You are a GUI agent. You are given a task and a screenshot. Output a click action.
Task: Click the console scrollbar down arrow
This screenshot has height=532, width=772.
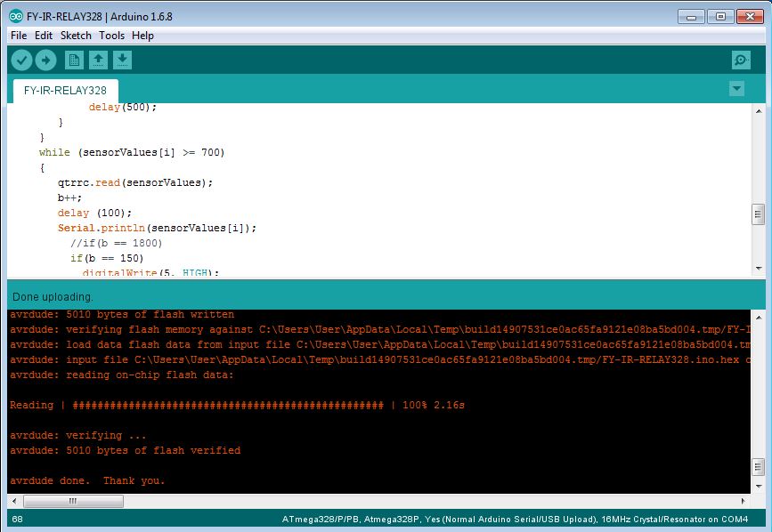(x=759, y=487)
